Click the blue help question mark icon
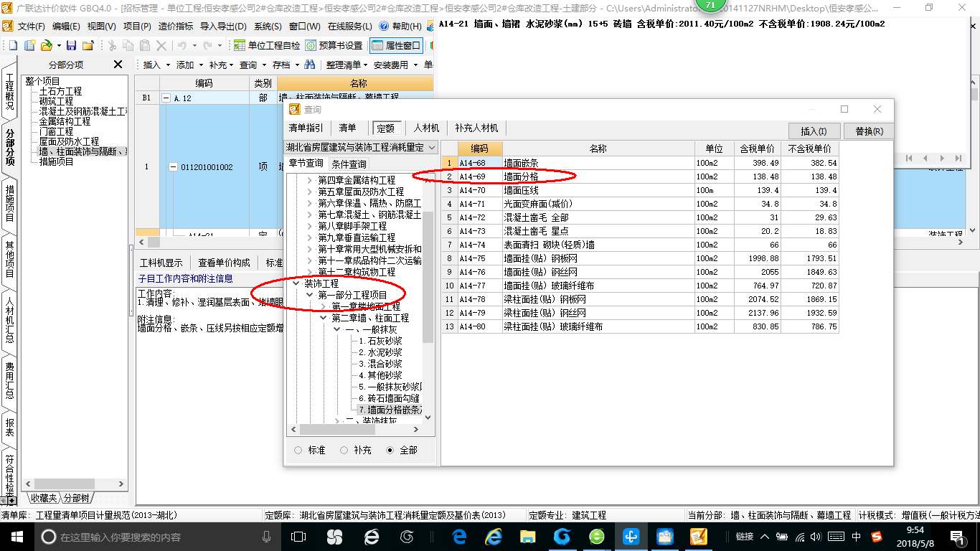The image size is (980, 551). point(383,26)
